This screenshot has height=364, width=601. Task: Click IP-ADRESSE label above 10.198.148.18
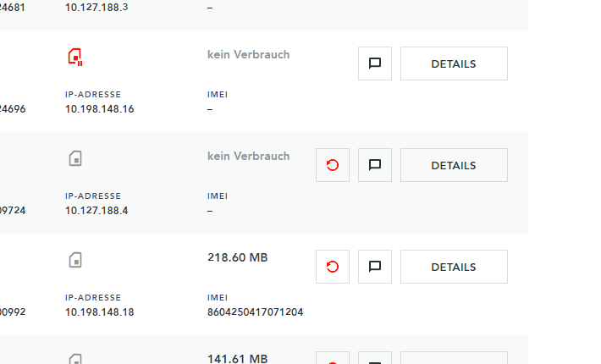(93, 298)
